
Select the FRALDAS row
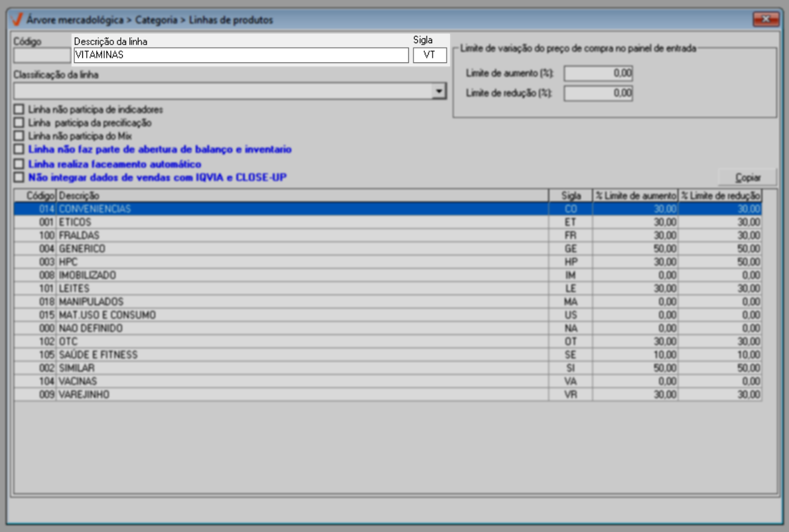[388, 235]
